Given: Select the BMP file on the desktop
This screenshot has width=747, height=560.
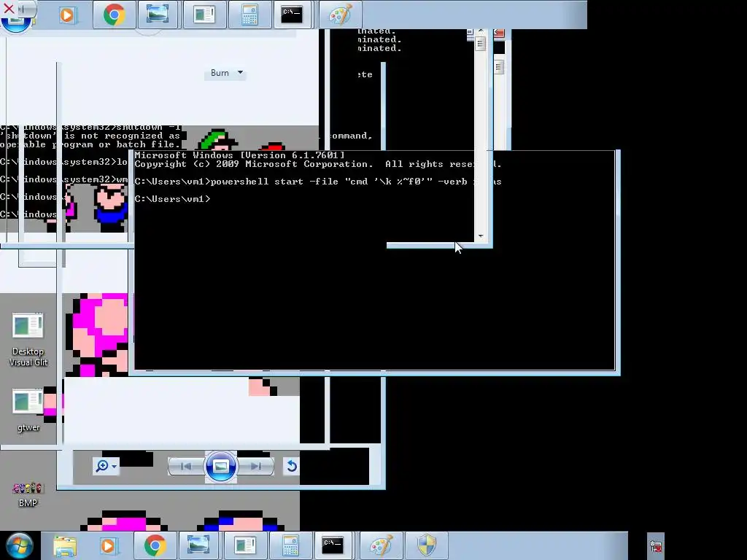Looking at the screenshot, I should pyautogui.click(x=28, y=495).
